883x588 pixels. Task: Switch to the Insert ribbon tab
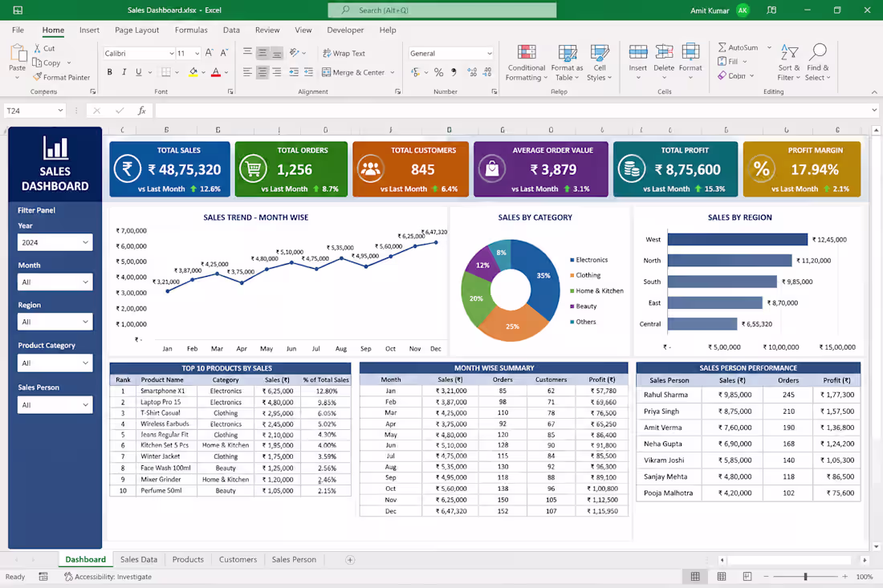(x=89, y=30)
